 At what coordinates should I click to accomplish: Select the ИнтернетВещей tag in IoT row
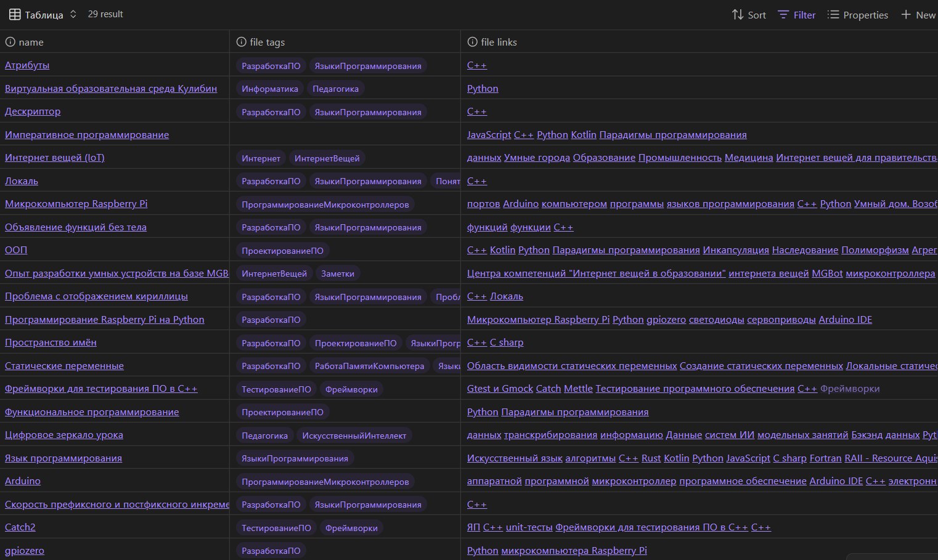(x=327, y=158)
